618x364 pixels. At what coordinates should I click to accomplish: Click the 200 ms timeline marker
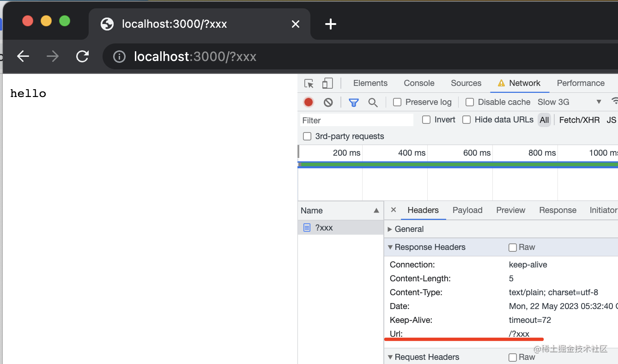346,153
